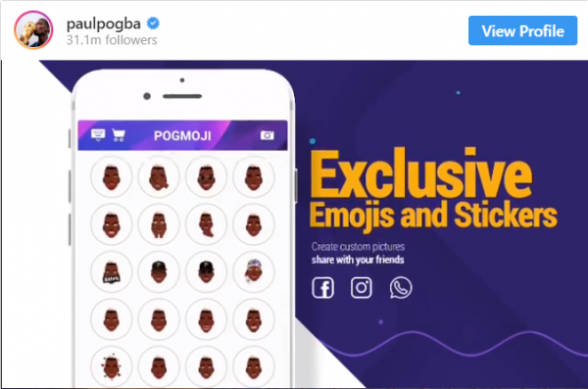The width and height of the screenshot is (588, 389).
Task: Click the POGMOJI title text
Action: (x=182, y=135)
